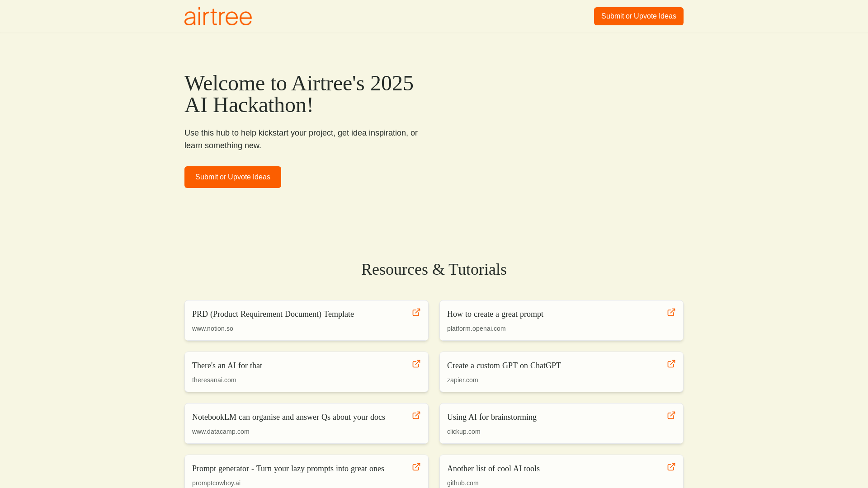Click zapier.com domain text
The width and height of the screenshot is (868, 488).
(x=462, y=380)
